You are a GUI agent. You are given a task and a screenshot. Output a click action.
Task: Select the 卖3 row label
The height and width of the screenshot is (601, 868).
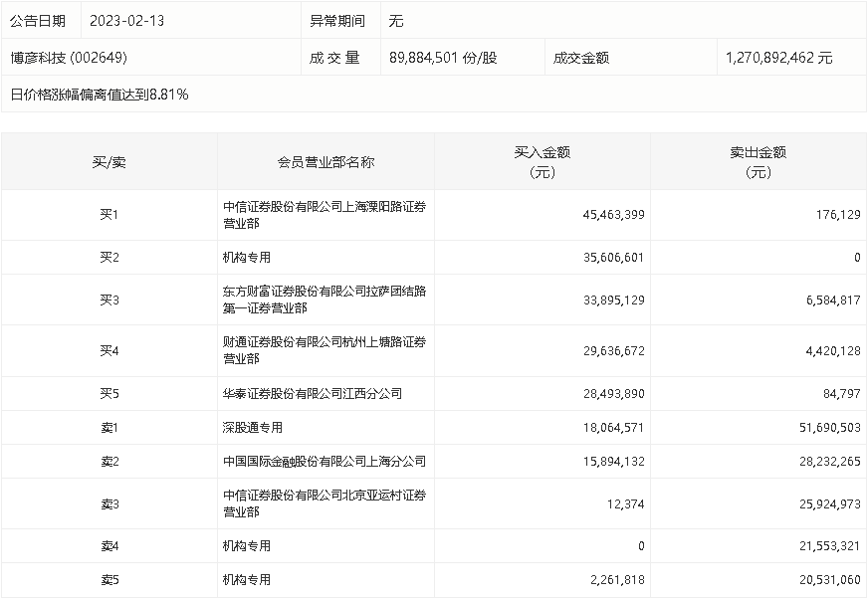[x=109, y=504]
